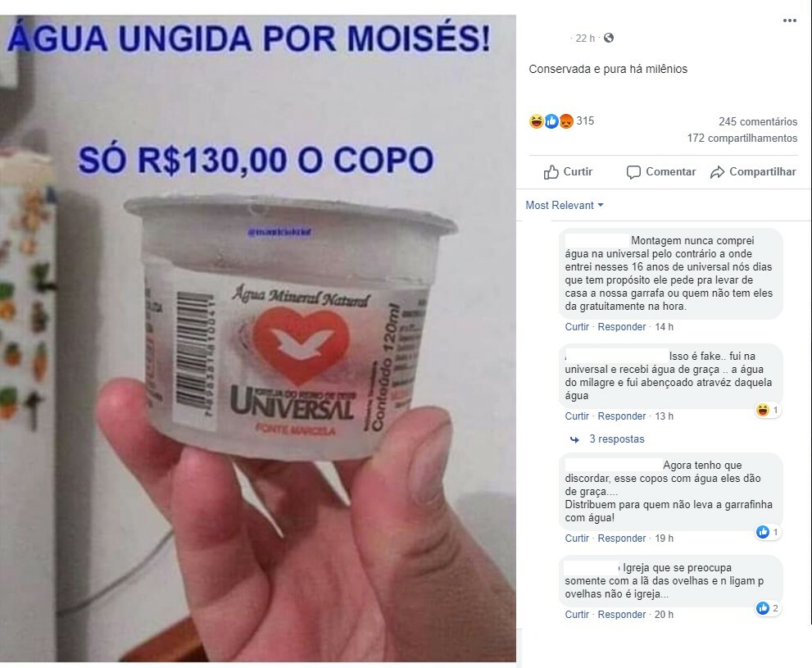The image size is (812, 668).
Task: Click the thumbs-up Curtir icon
Action: [551, 172]
